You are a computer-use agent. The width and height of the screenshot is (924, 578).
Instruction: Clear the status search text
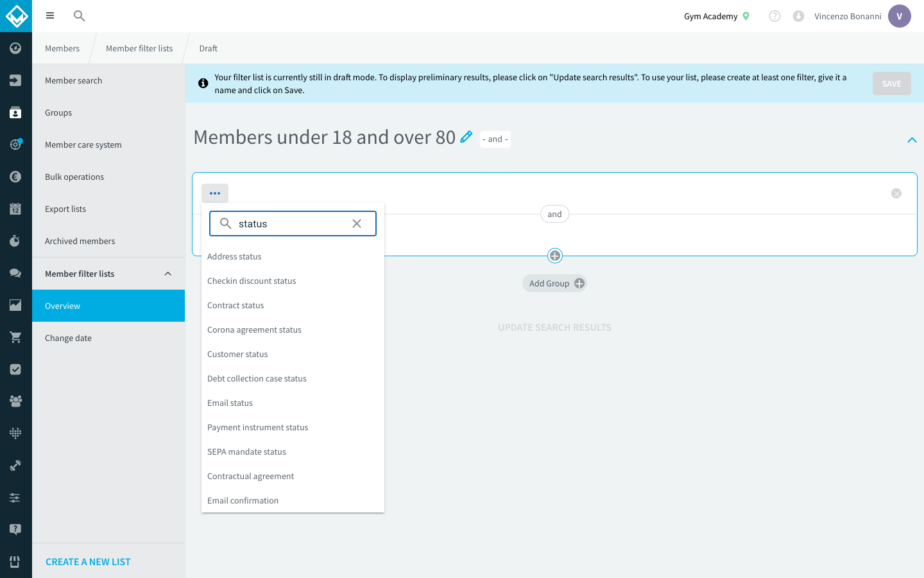(x=357, y=223)
